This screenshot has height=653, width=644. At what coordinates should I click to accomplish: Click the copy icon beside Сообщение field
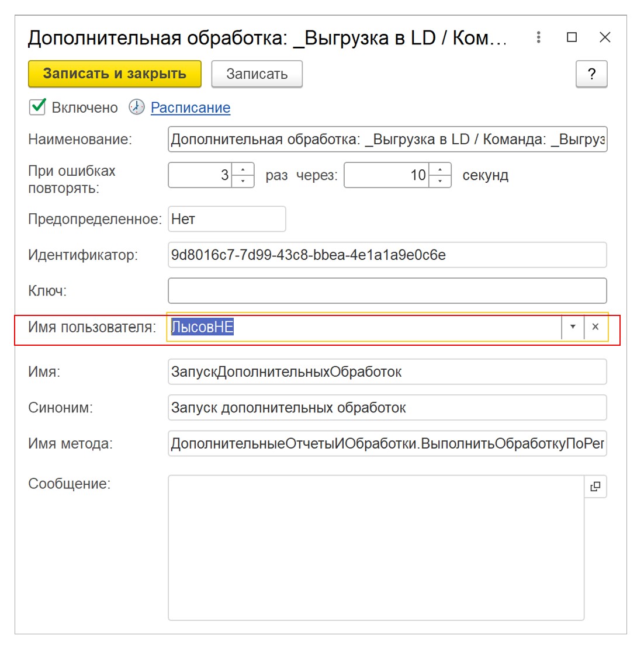[x=595, y=486]
